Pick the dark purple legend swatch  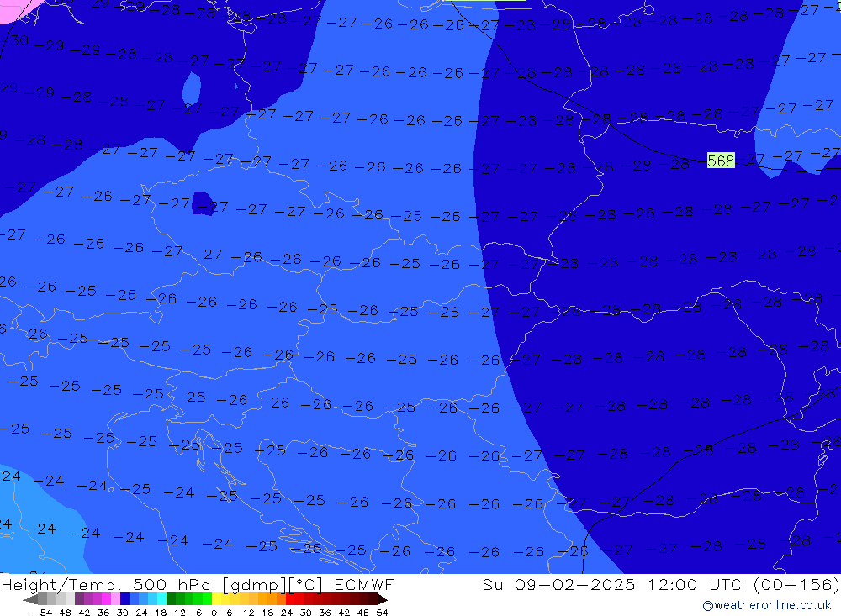[79, 599]
